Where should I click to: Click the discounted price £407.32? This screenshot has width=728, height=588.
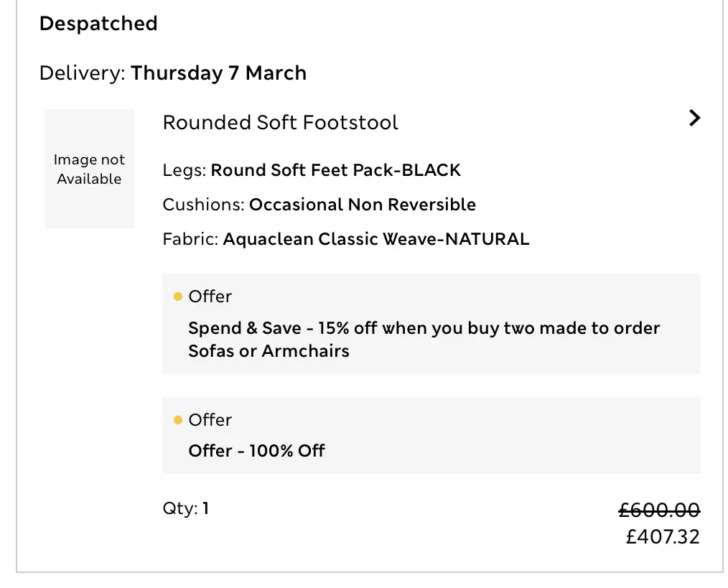point(662,537)
